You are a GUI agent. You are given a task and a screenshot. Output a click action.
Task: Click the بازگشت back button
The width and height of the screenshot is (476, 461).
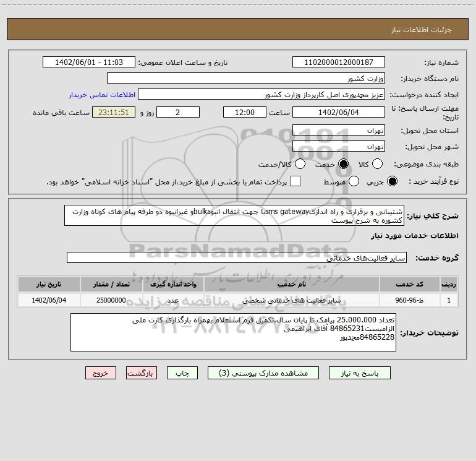[x=142, y=373]
